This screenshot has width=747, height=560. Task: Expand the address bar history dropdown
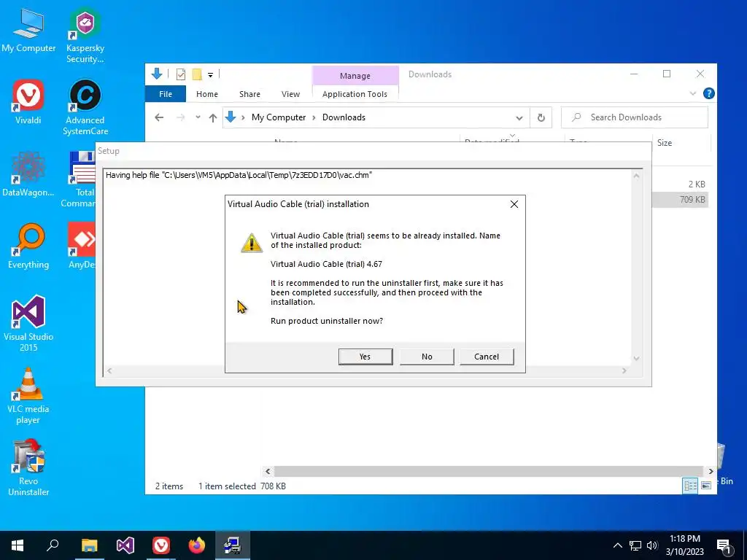[x=519, y=117]
